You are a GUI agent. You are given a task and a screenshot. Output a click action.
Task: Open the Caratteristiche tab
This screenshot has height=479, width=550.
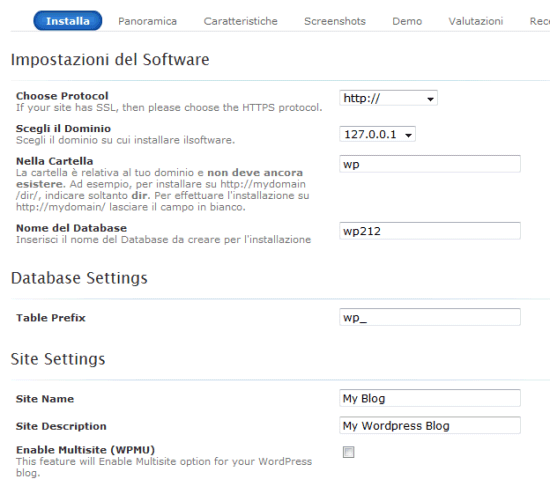click(240, 21)
